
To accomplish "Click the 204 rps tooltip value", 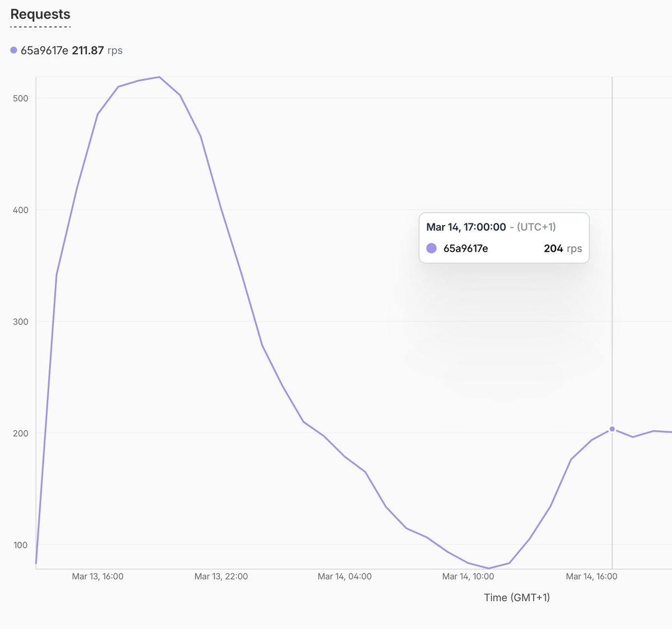I will click(x=563, y=248).
